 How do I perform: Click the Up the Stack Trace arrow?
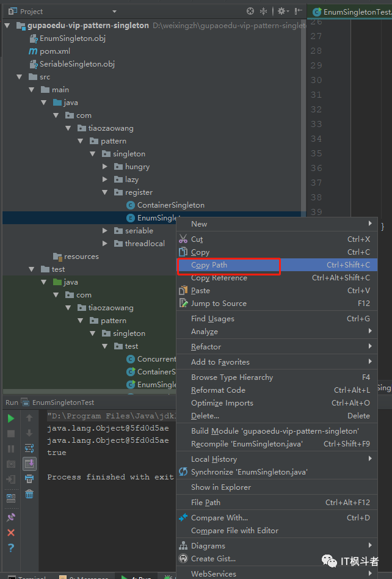(29, 418)
